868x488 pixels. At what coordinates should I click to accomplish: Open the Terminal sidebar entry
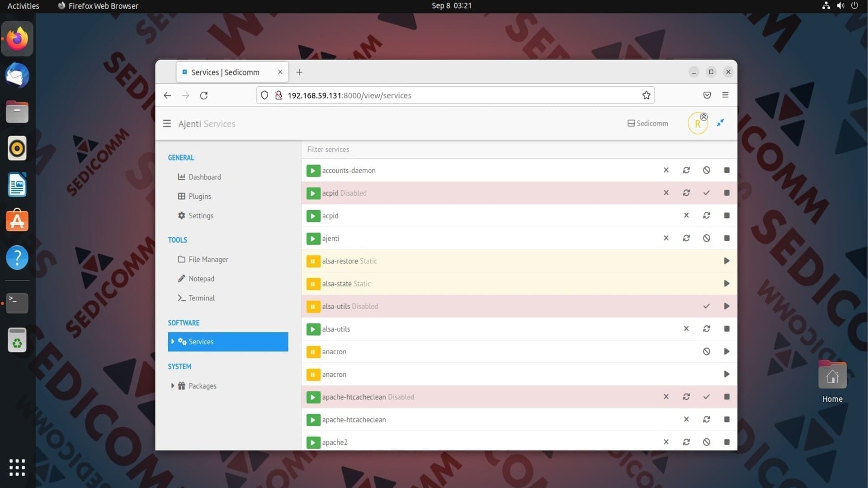(x=201, y=298)
